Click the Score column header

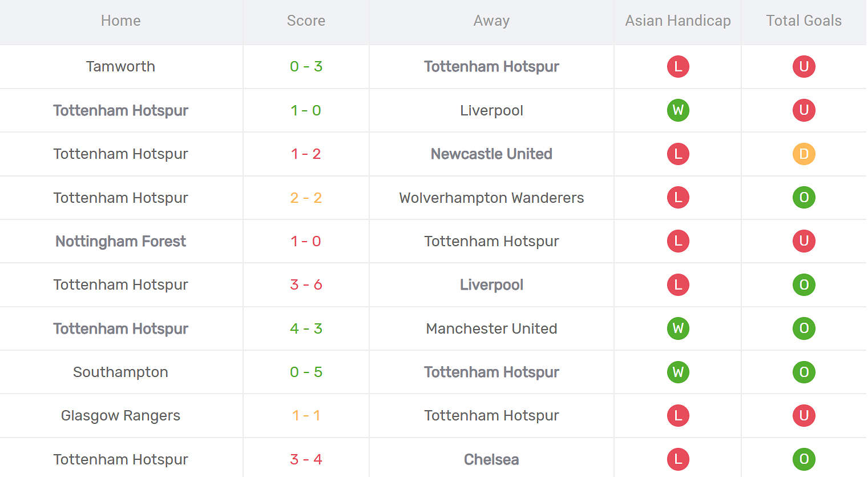(306, 21)
